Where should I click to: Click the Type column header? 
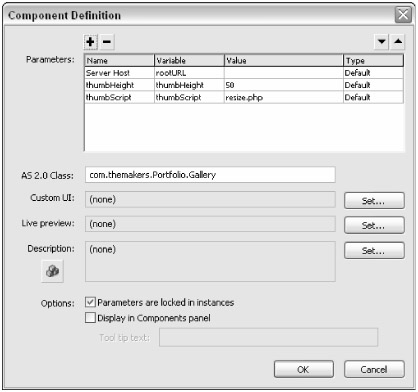pos(373,61)
